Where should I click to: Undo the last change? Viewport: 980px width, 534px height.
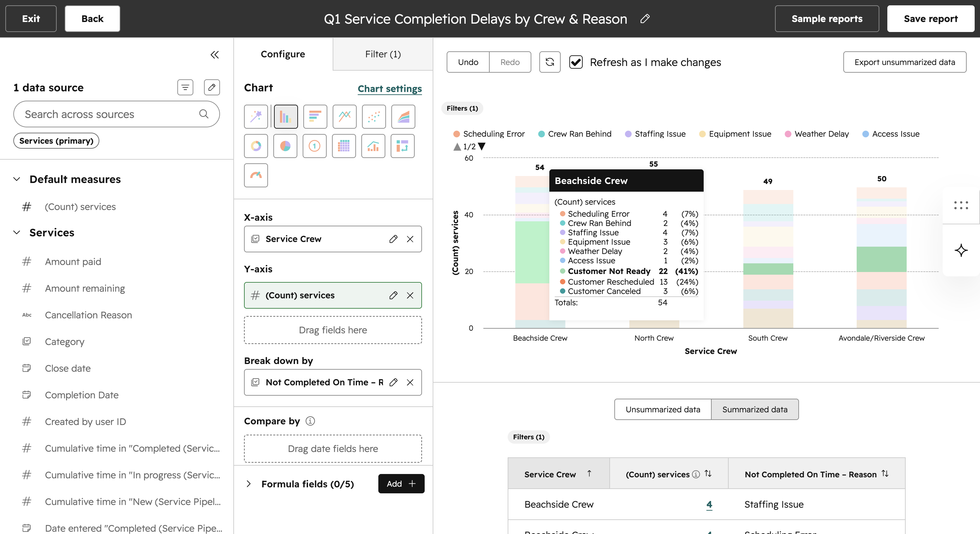tap(468, 62)
